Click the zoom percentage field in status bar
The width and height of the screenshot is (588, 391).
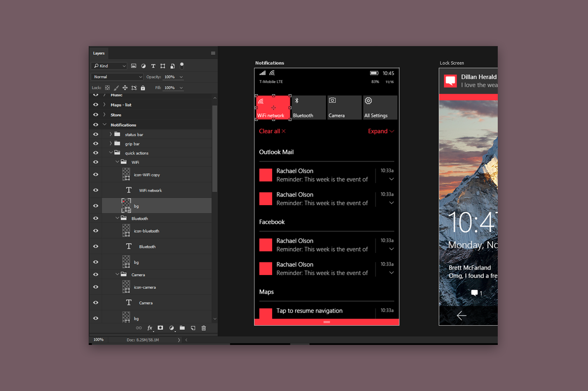click(x=99, y=340)
